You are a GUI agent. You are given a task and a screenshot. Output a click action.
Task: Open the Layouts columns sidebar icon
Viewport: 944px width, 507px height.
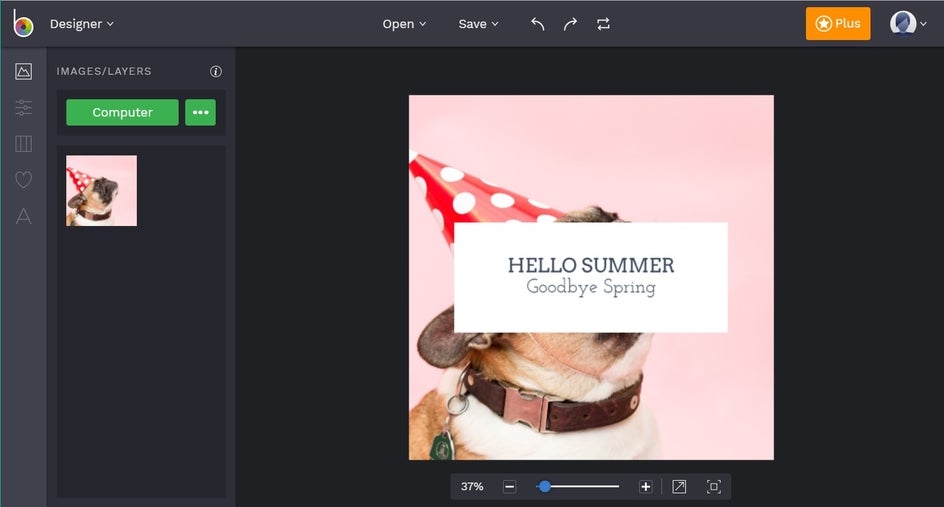click(x=23, y=144)
